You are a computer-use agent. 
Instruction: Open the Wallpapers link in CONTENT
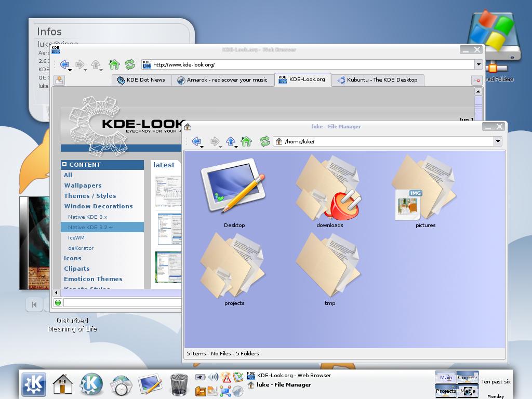(83, 185)
